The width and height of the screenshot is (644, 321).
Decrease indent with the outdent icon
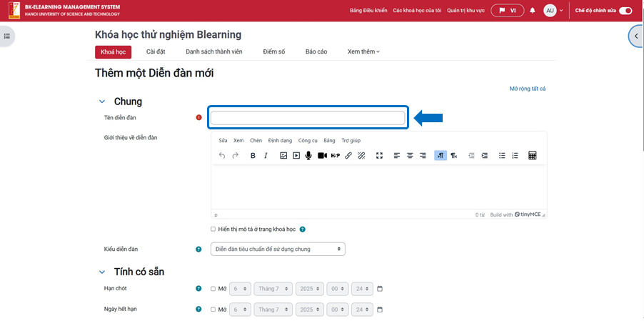[471, 155]
